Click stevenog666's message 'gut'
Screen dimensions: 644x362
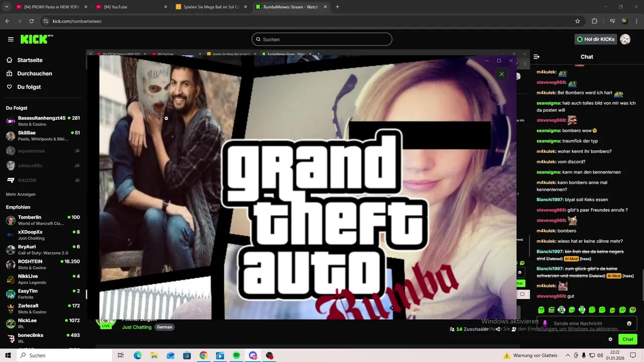(x=571, y=296)
